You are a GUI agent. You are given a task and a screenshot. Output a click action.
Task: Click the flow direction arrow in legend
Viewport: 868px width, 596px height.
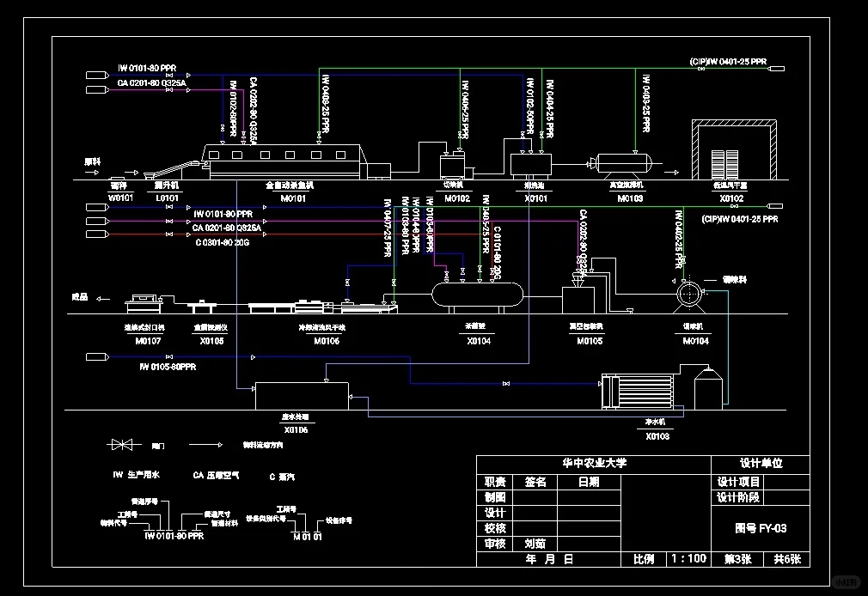tap(205, 444)
